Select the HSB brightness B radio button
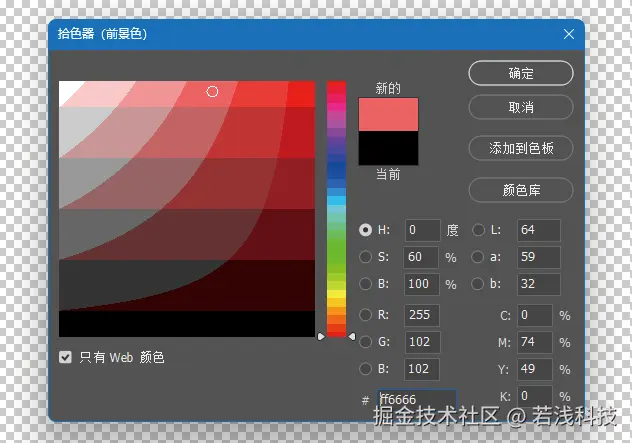This screenshot has height=443, width=632. (x=365, y=284)
